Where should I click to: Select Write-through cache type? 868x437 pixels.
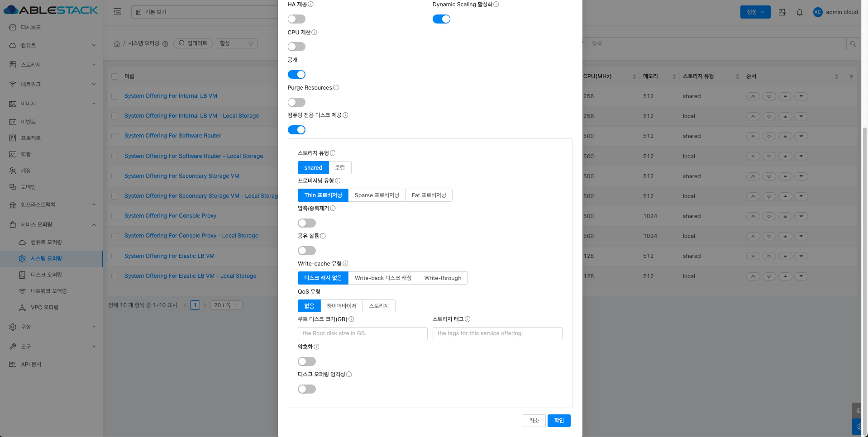tap(442, 278)
